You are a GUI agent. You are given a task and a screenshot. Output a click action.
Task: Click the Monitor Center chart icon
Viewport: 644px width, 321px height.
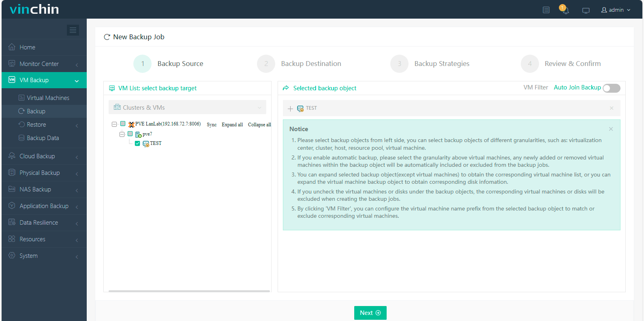[x=12, y=64]
